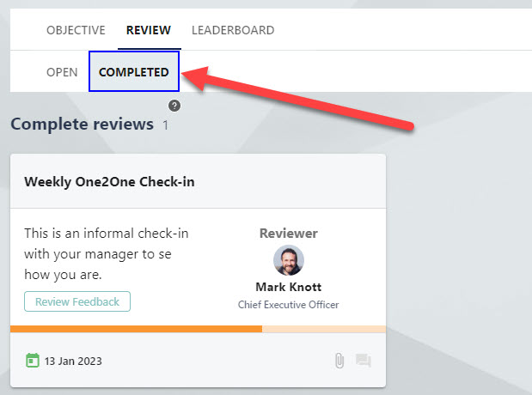Click the Chief Executive Officer label
532x395 pixels.
pyautogui.click(x=289, y=305)
